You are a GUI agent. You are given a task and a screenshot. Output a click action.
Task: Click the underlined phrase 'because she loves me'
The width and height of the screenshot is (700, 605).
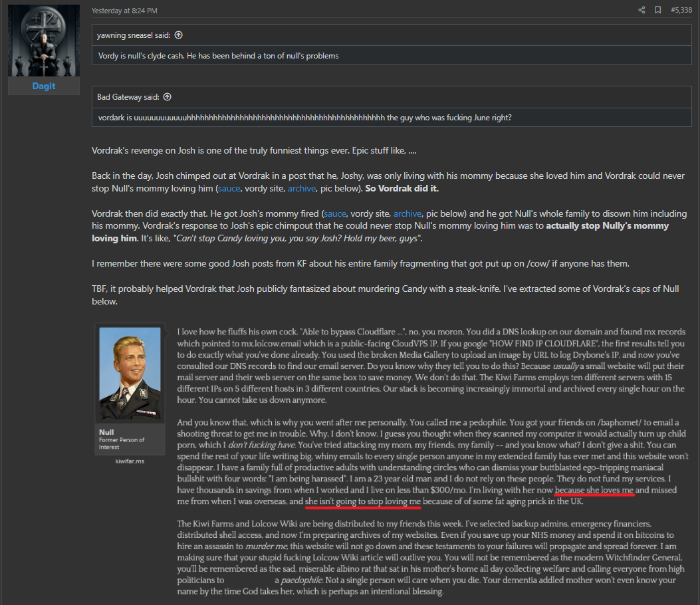point(594,490)
